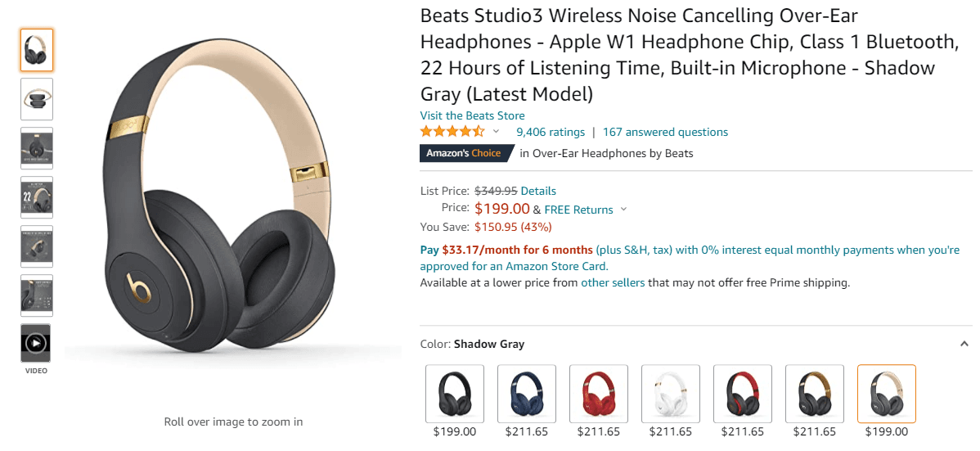Select the white headphone color swatch
Image resolution: width=980 pixels, height=451 pixels.
click(x=671, y=394)
